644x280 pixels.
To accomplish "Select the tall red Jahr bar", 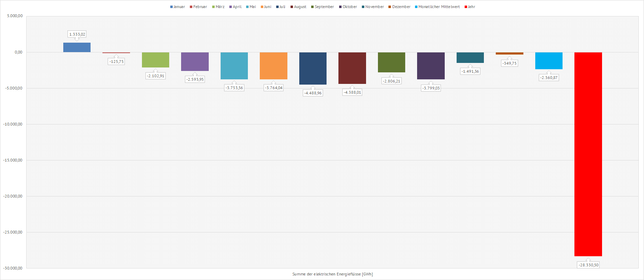I will [x=588, y=154].
